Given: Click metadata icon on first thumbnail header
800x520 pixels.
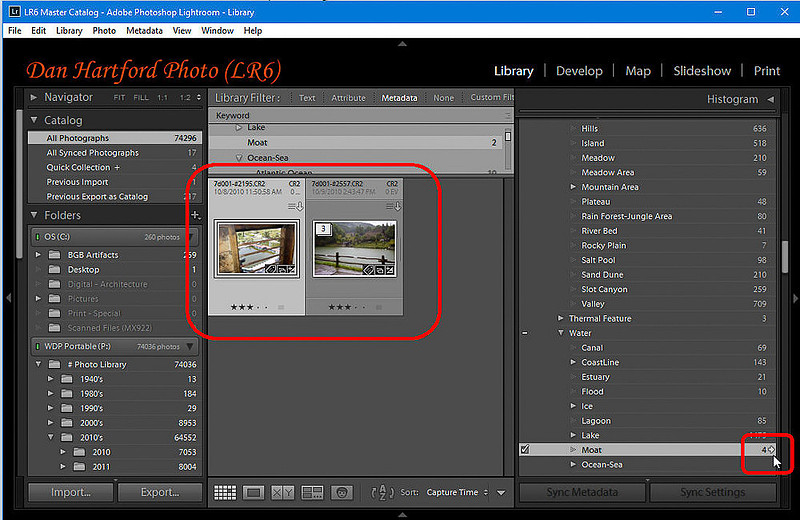Looking at the screenshot, I should tap(295, 206).
